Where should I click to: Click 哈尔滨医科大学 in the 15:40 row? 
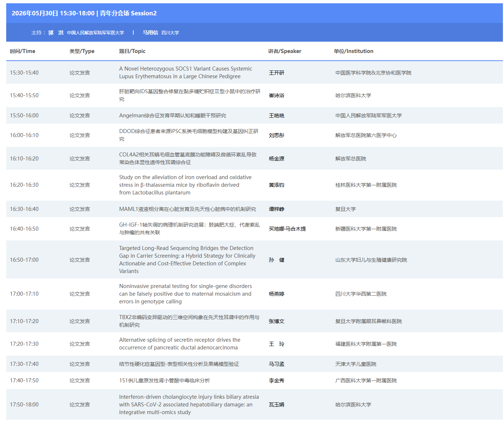click(x=353, y=95)
